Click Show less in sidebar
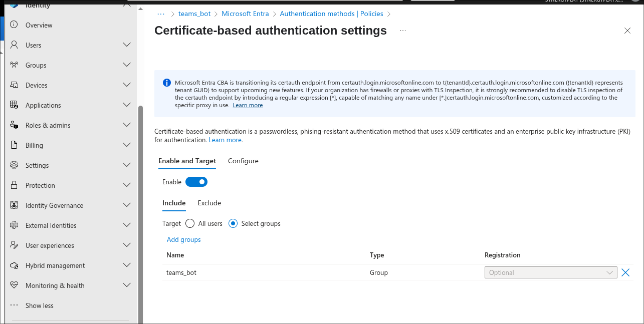Image resolution: width=644 pixels, height=324 pixels. pos(40,305)
